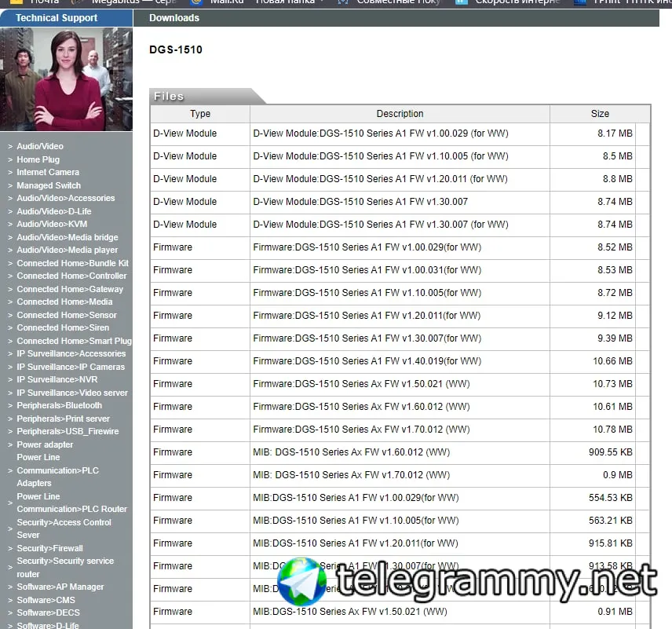Open IP Surveillance>NVR link

[57, 379]
